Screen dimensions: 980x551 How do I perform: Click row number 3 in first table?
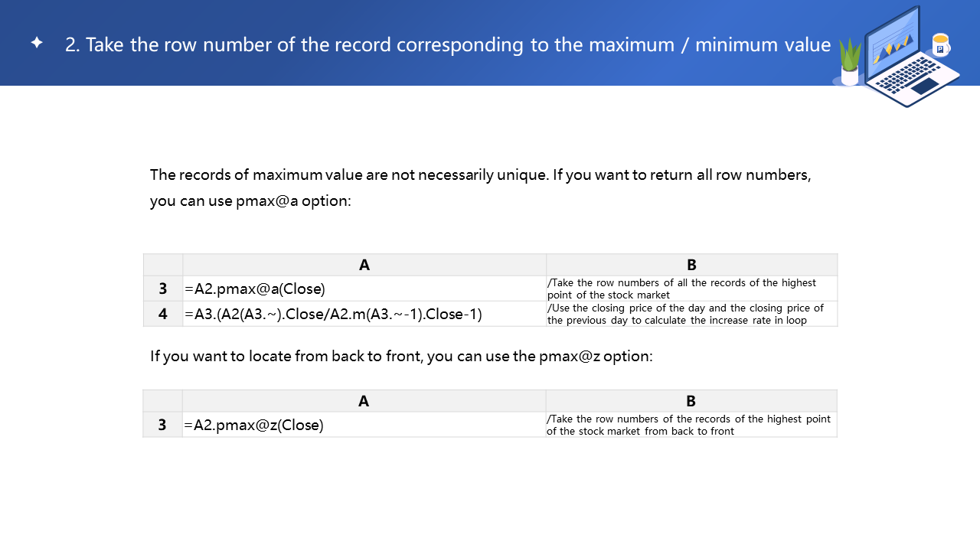[163, 289]
